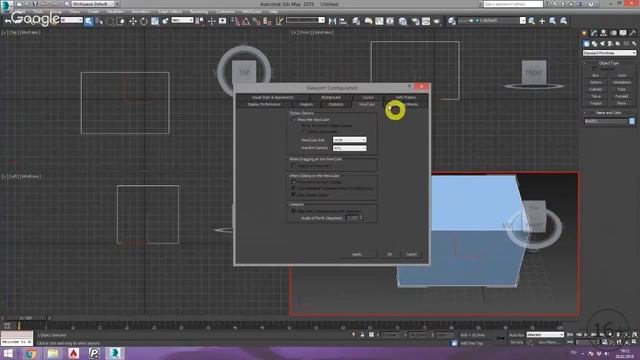Screen dimensions: 640x360
Task: Open the reference coordinate system View dropdown
Action: [x=182, y=20]
